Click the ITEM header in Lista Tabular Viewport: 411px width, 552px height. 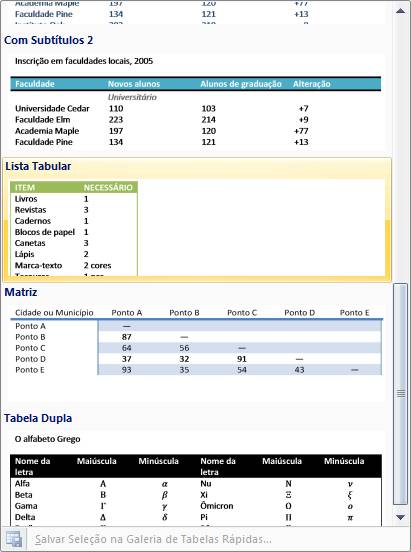pyautogui.click(x=25, y=188)
